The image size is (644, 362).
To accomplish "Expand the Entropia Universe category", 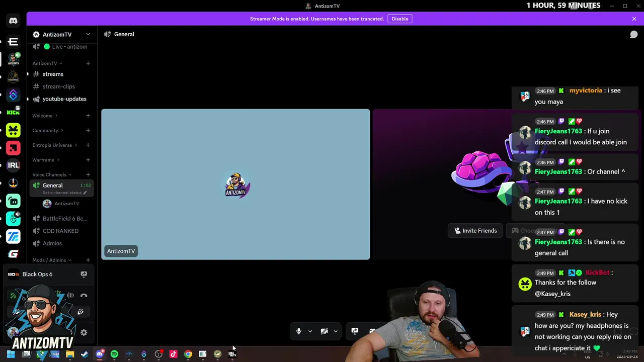I will click(54, 145).
